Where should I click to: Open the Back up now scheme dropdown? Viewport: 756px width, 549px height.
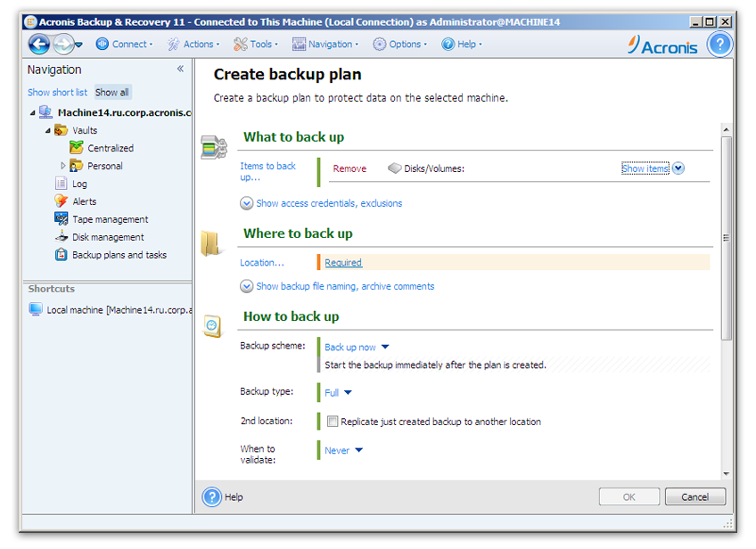coord(357,347)
